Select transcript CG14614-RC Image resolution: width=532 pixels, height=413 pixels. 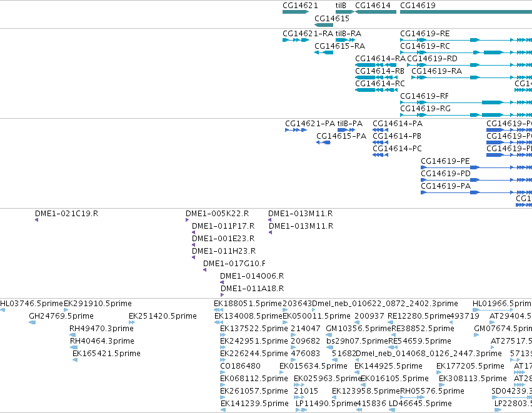tap(380, 84)
